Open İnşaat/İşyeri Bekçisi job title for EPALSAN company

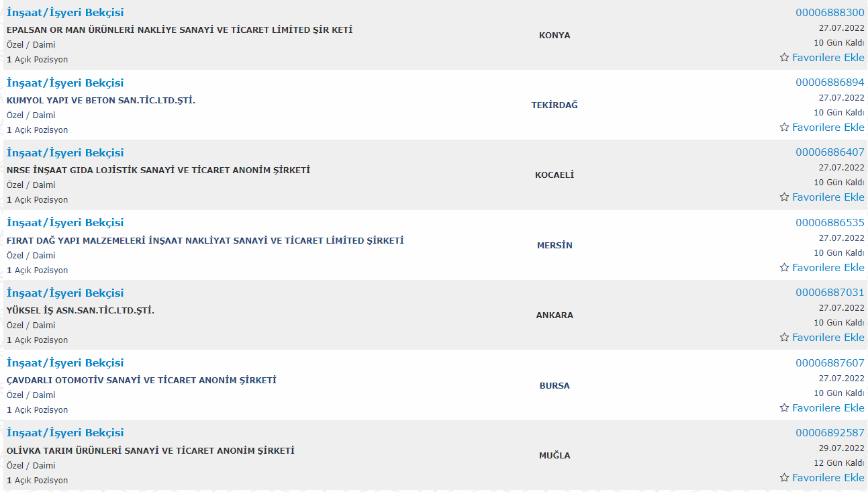tap(65, 13)
